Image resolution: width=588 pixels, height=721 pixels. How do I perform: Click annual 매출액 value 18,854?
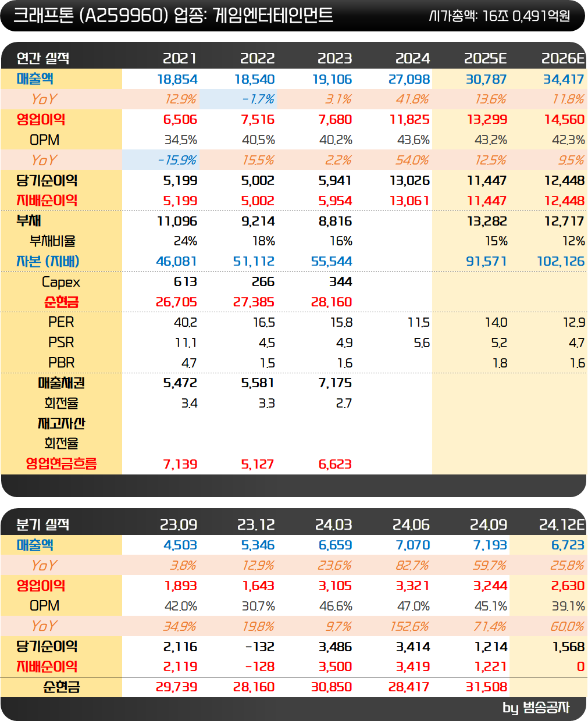177,79
